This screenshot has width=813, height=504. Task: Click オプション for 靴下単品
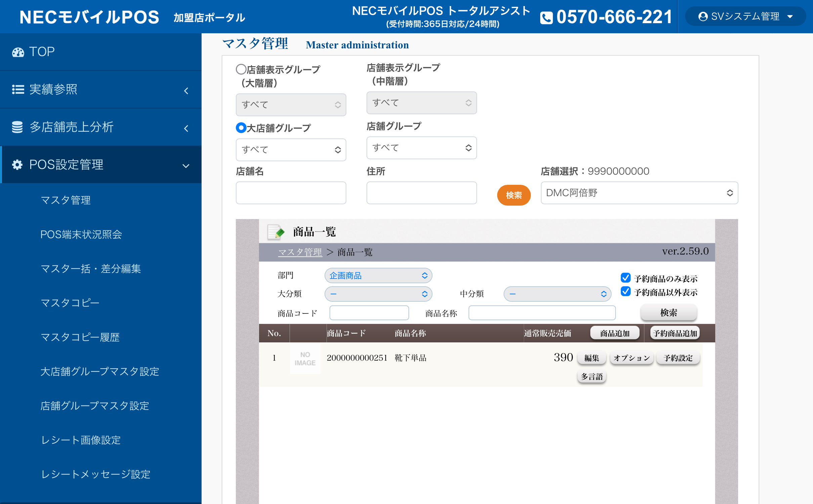tap(632, 358)
